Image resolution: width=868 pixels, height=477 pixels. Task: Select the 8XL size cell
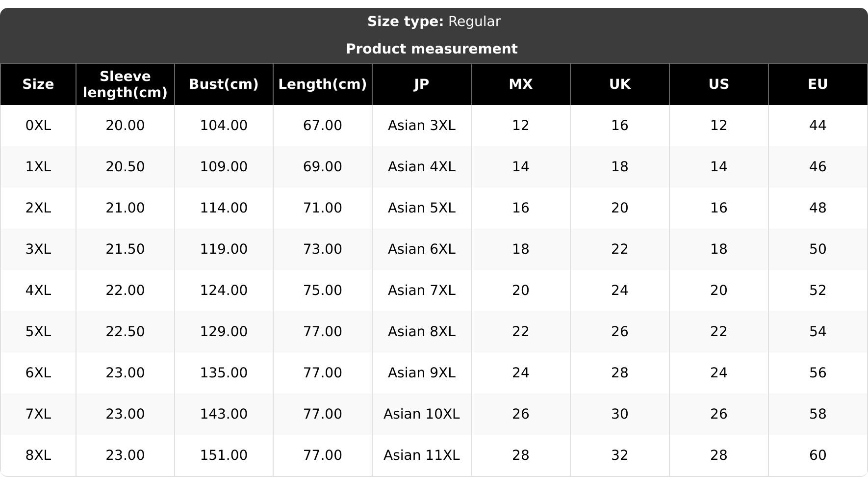(38, 455)
